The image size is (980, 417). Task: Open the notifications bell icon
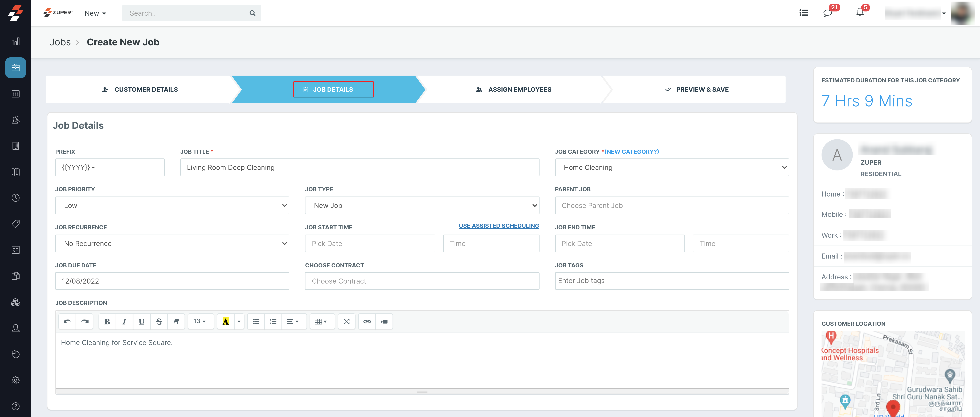[860, 13]
